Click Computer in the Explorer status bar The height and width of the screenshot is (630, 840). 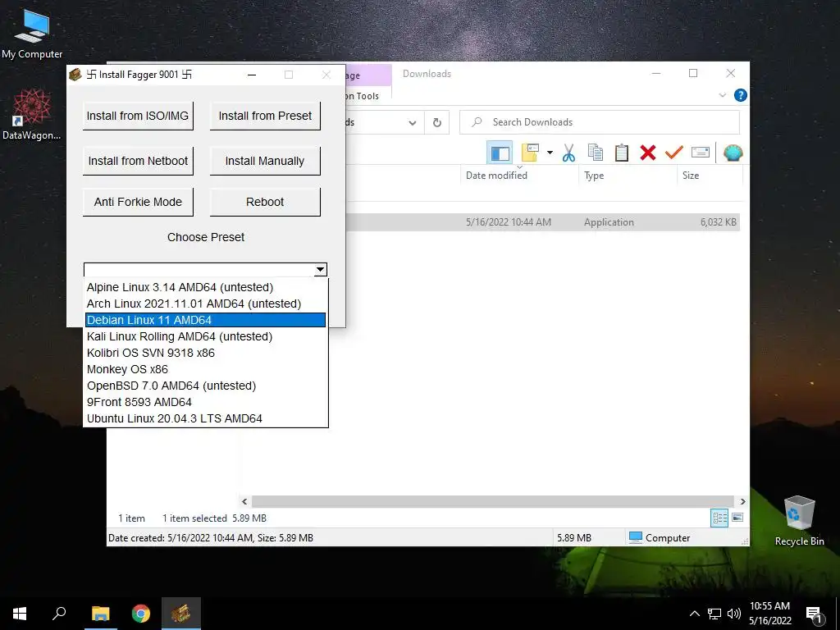(x=660, y=538)
